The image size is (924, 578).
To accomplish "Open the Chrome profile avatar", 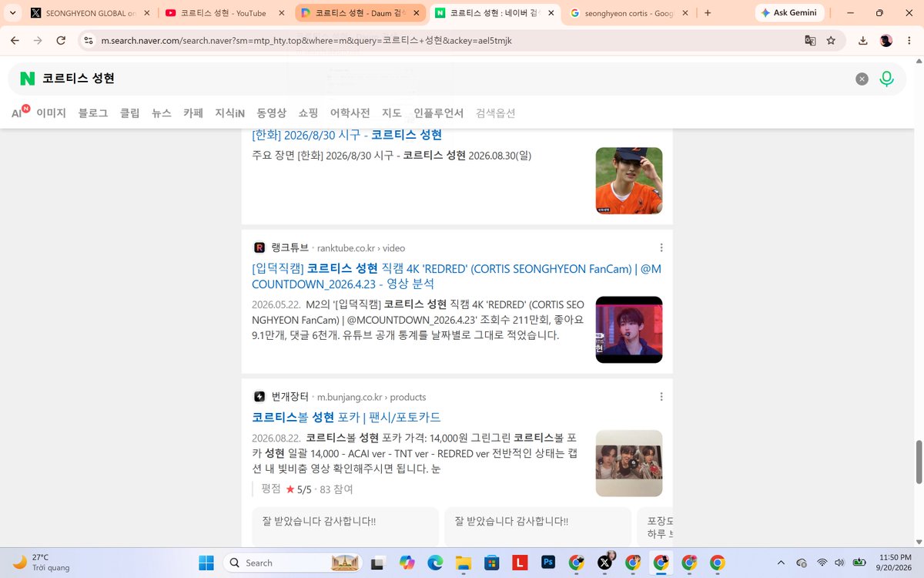I will click(x=886, y=40).
